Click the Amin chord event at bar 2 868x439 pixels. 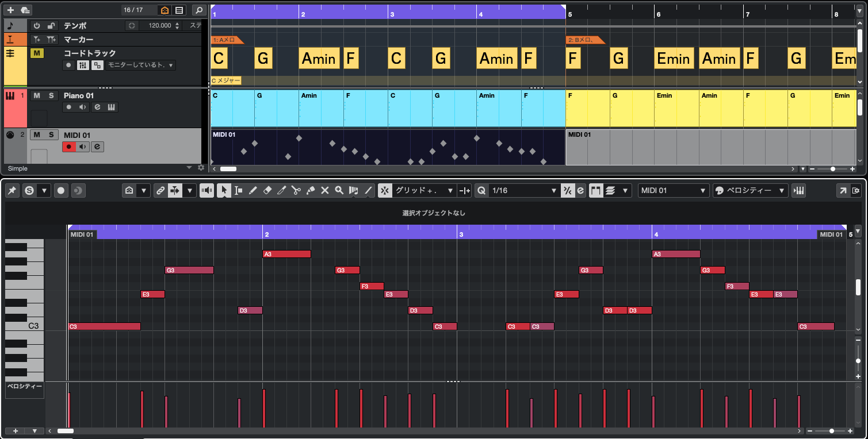319,59
